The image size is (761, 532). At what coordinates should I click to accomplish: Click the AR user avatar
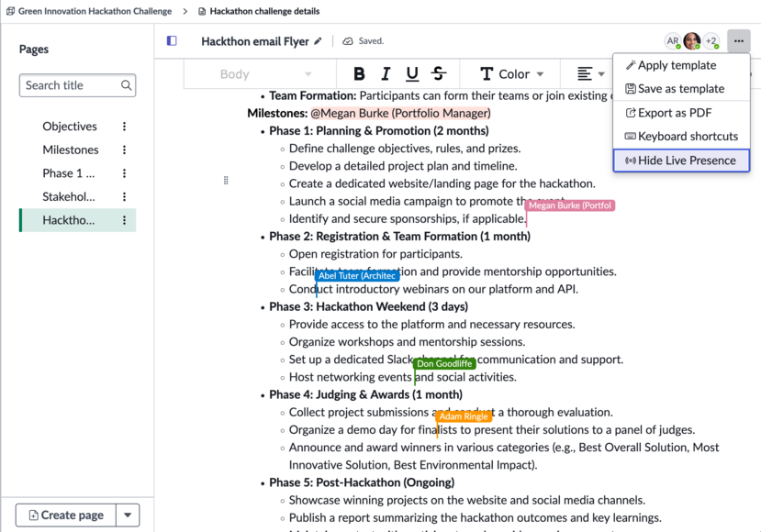(x=673, y=41)
